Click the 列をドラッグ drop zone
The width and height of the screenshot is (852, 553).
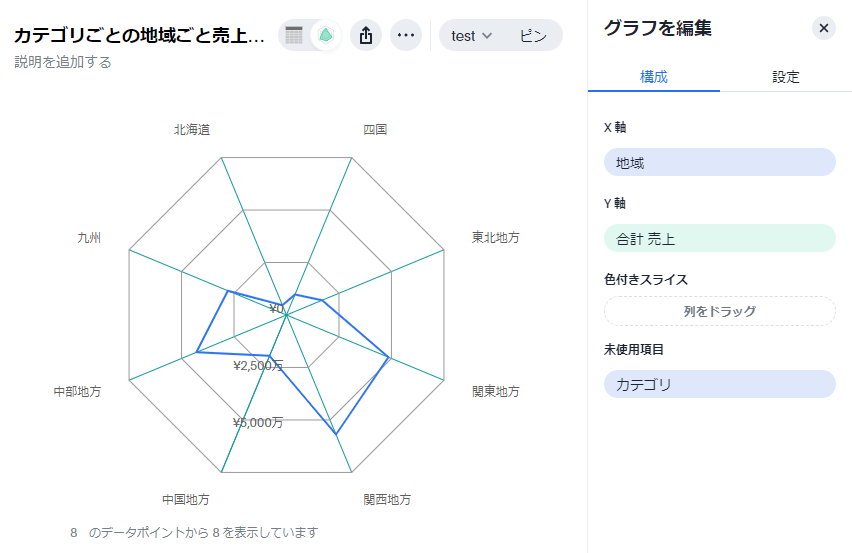(719, 311)
